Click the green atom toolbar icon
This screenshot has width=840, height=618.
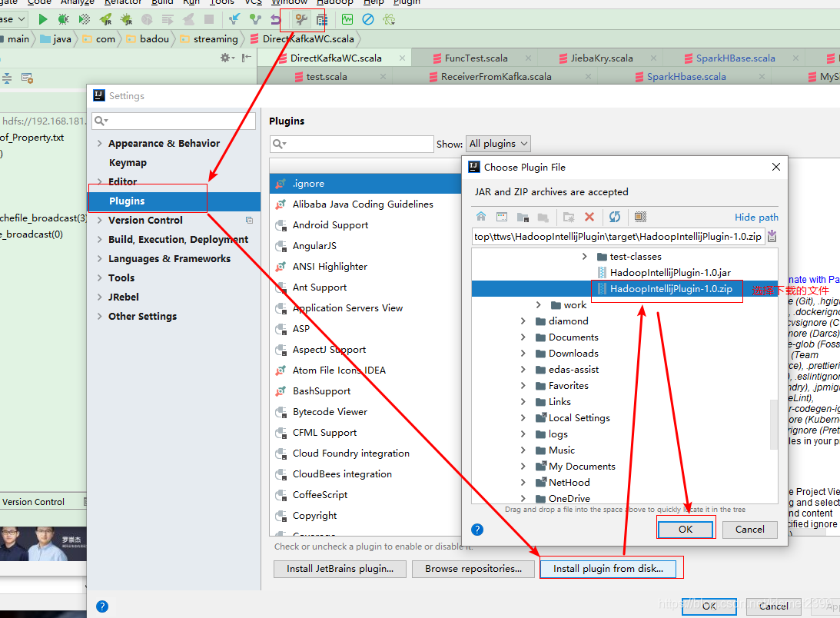[389, 20]
